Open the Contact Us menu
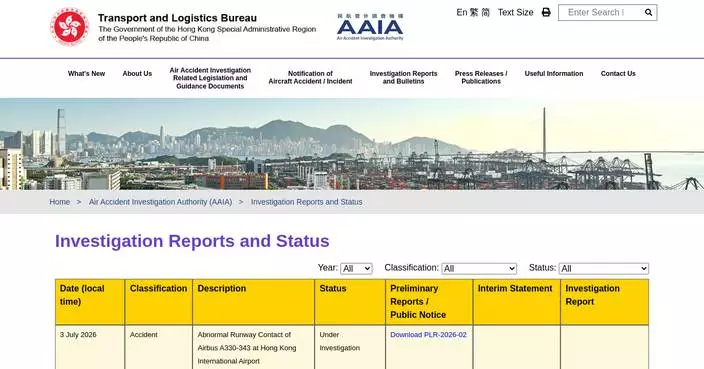This screenshot has height=369, width=704. pyautogui.click(x=618, y=74)
